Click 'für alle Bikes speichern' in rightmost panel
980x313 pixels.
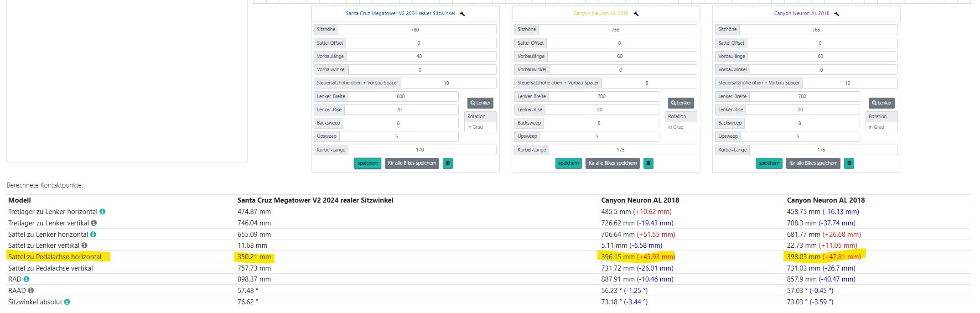point(813,163)
